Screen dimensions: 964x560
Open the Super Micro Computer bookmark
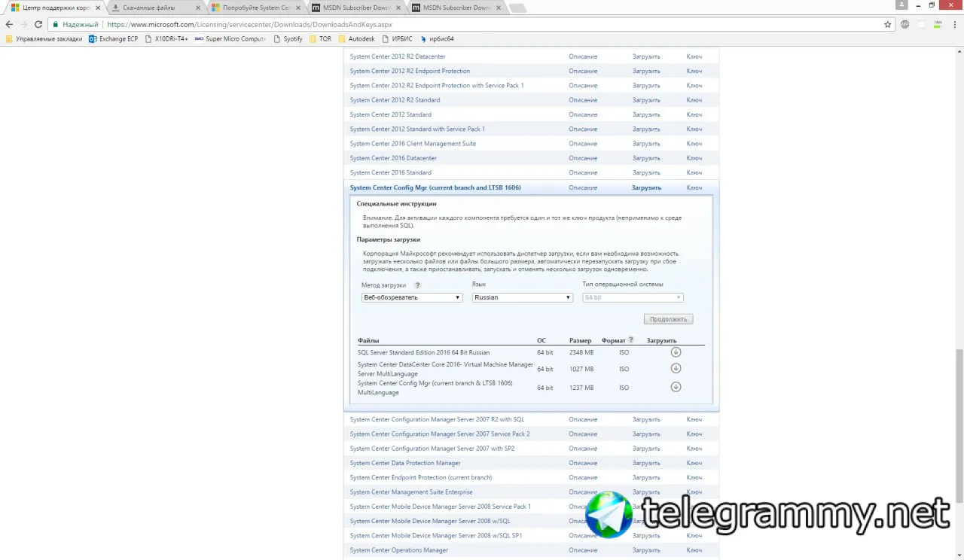230,38
